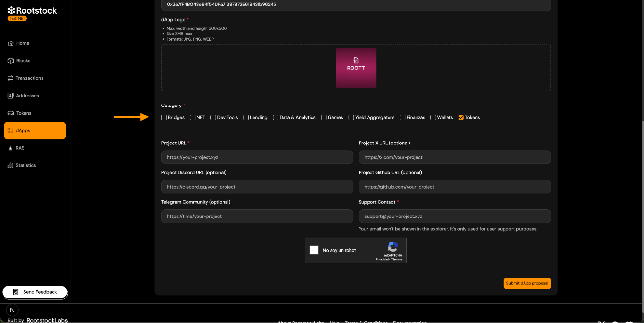Screen dimensions: 644x323
Task: Uncheck the Tokens category checkbox
Action: point(461,118)
